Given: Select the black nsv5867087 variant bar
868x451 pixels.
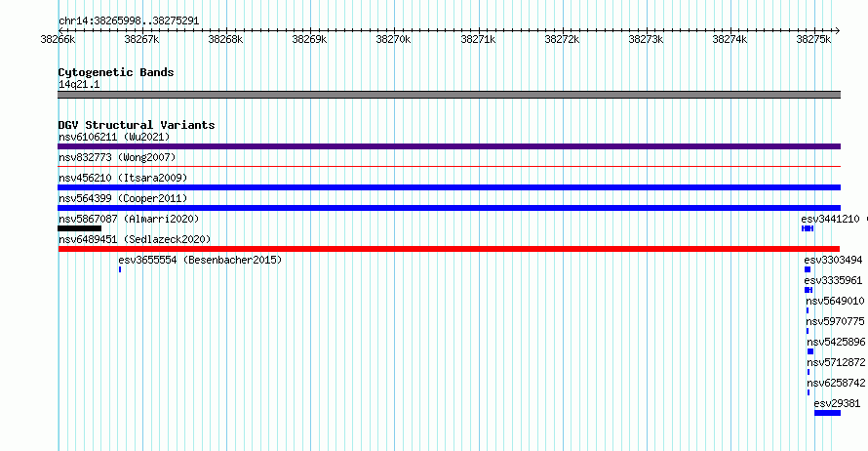Looking at the screenshot, I should point(80,228).
